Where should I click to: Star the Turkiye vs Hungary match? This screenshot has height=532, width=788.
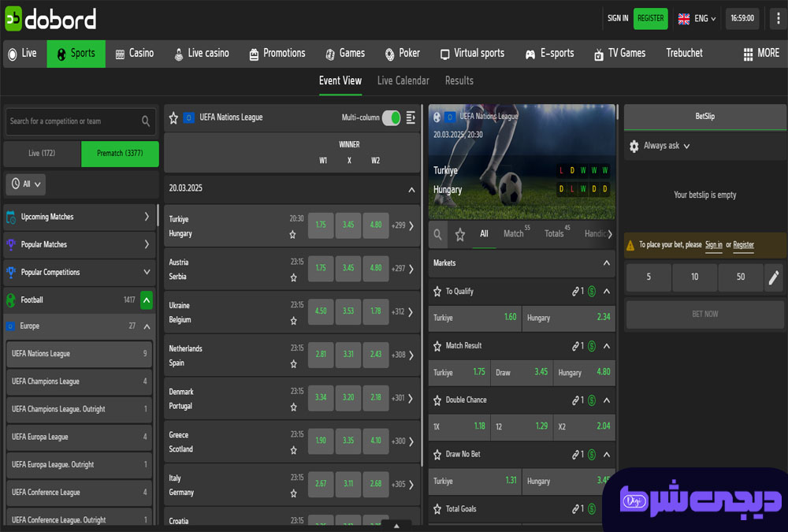tap(292, 235)
